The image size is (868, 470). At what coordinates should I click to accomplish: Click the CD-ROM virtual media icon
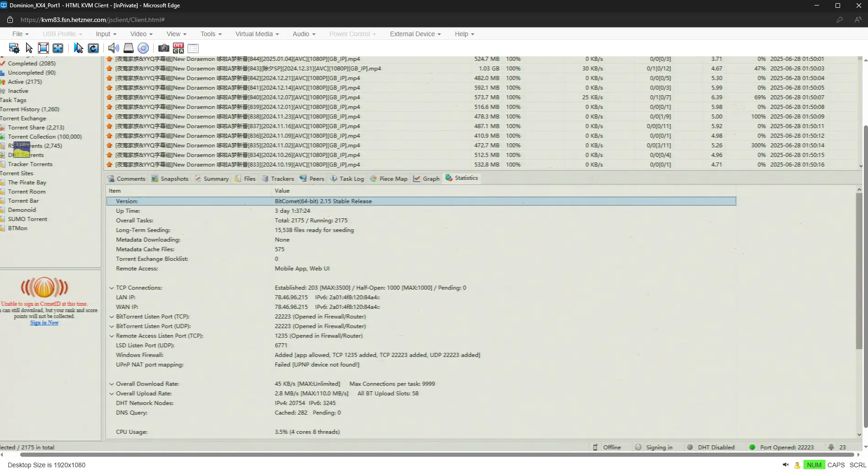click(143, 48)
